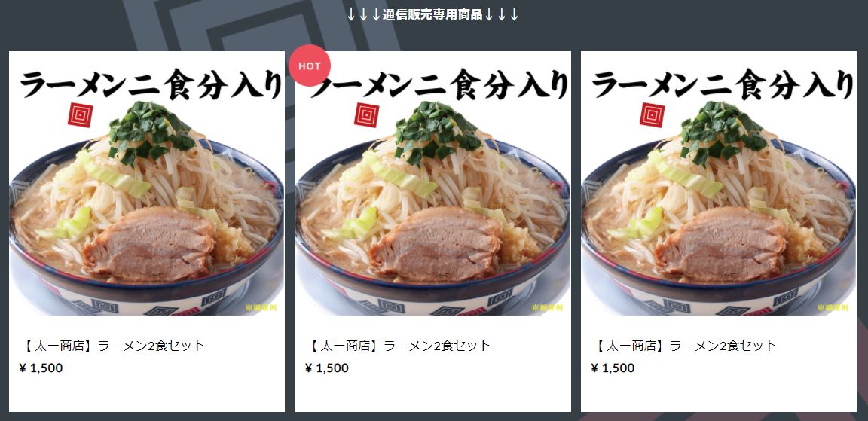Click the 通信販売専用商品 heading text

(x=433, y=14)
